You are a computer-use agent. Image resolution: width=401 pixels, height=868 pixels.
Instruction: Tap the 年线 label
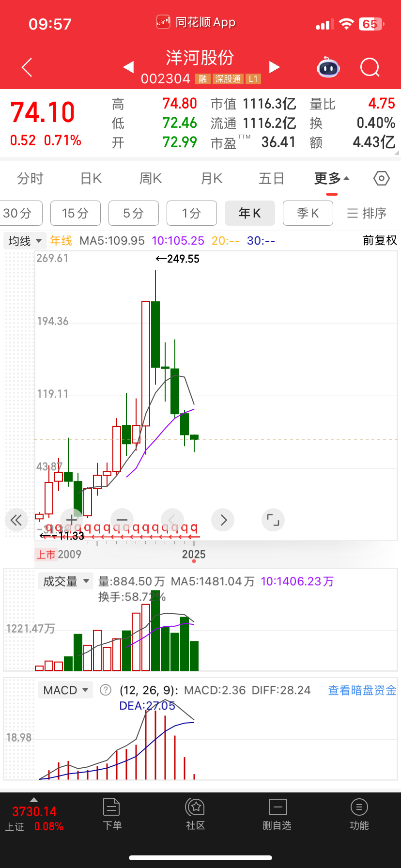click(61, 241)
